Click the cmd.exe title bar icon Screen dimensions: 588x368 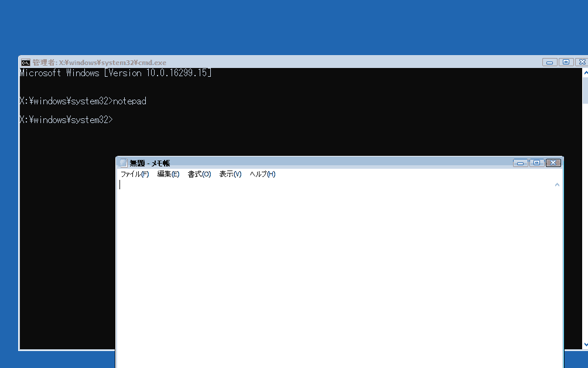(26, 62)
